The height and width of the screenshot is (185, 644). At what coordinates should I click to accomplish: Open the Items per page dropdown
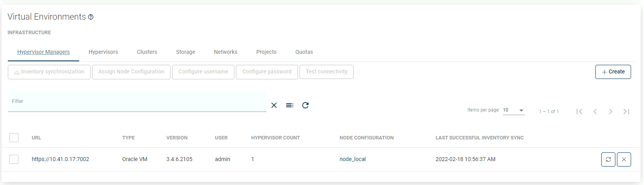click(513, 110)
